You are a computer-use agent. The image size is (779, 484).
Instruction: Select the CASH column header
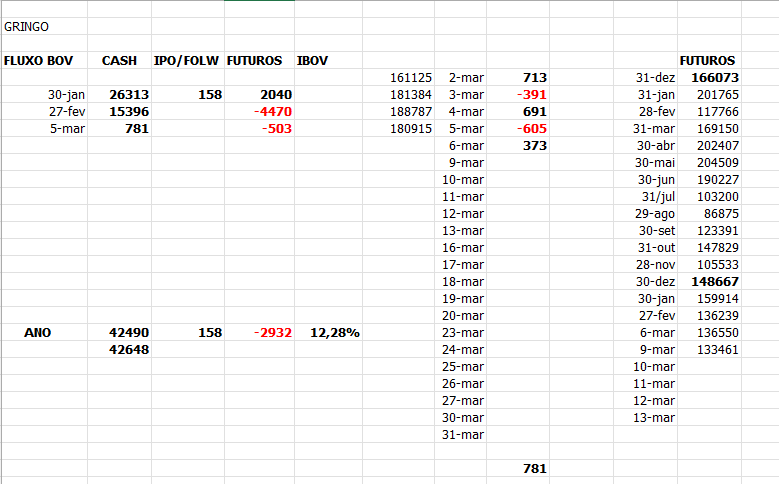click(119, 61)
